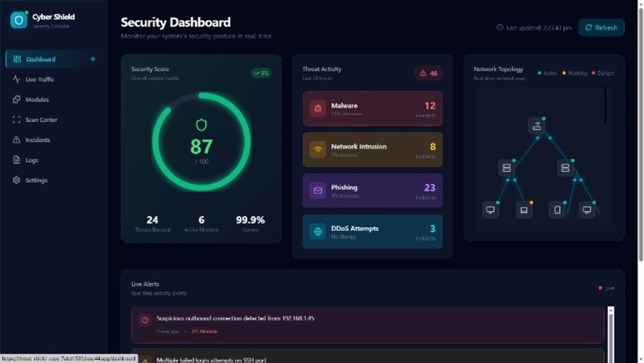Image resolution: width=644 pixels, height=363 pixels.
Task: Select the router node at topology top
Action: point(537,126)
